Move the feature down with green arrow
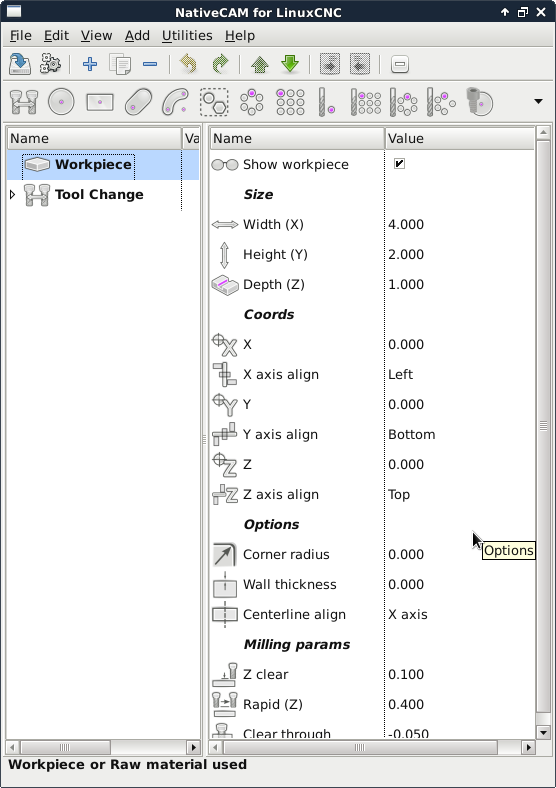The image size is (556, 788). click(290, 64)
